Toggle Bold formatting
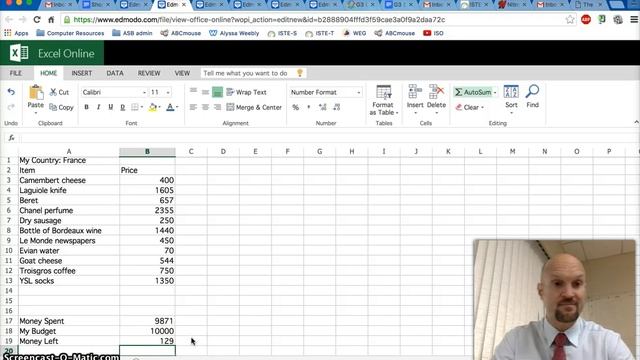 pyautogui.click(x=86, y=107)
